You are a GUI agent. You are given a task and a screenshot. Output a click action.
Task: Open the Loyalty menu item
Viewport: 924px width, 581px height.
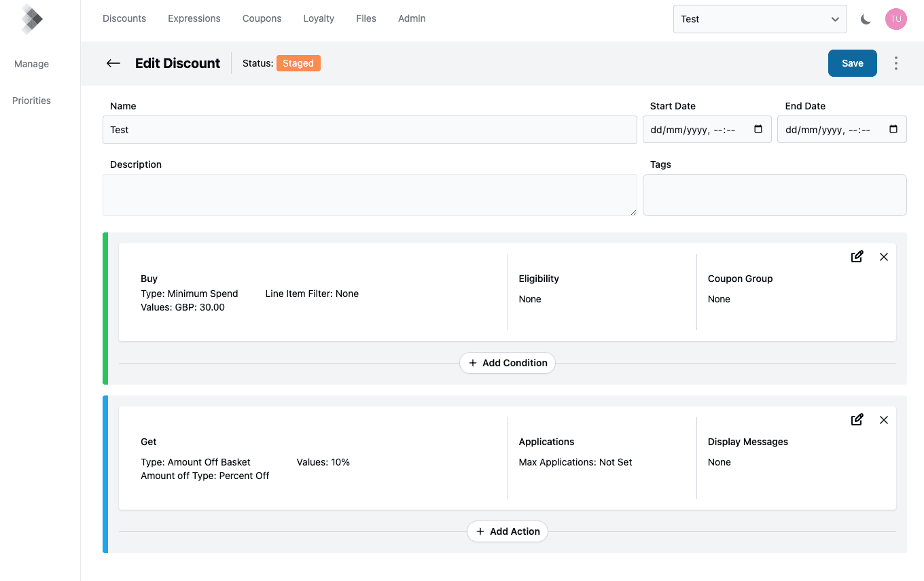pyautogui.click(x=319, y=18)
